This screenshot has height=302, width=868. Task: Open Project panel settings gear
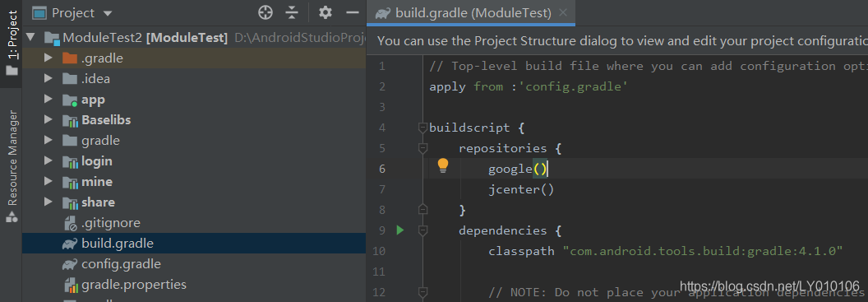tap(325, 12)
